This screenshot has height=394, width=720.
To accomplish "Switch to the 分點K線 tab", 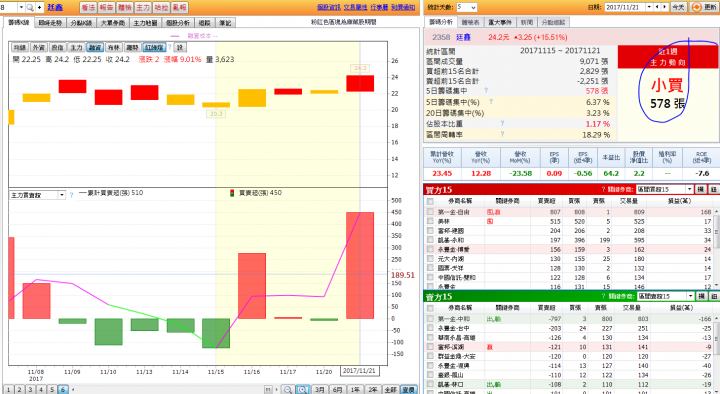I will coord(81,23).
